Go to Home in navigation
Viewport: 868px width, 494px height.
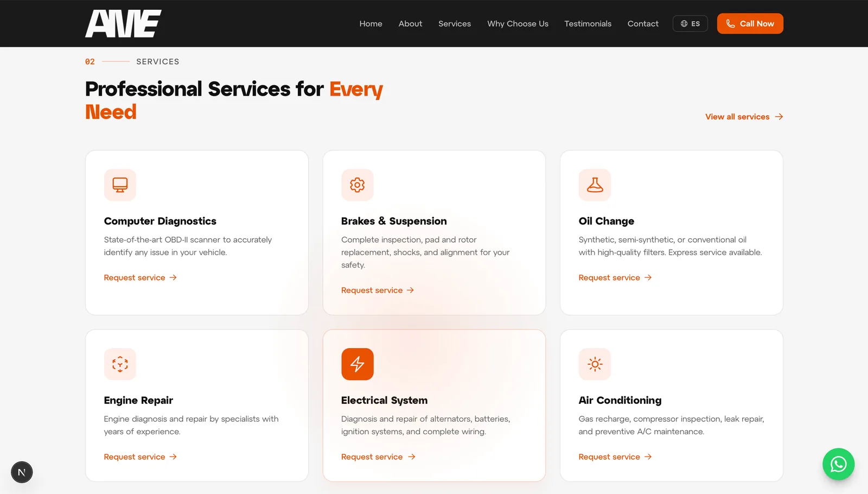pos(371,24)
